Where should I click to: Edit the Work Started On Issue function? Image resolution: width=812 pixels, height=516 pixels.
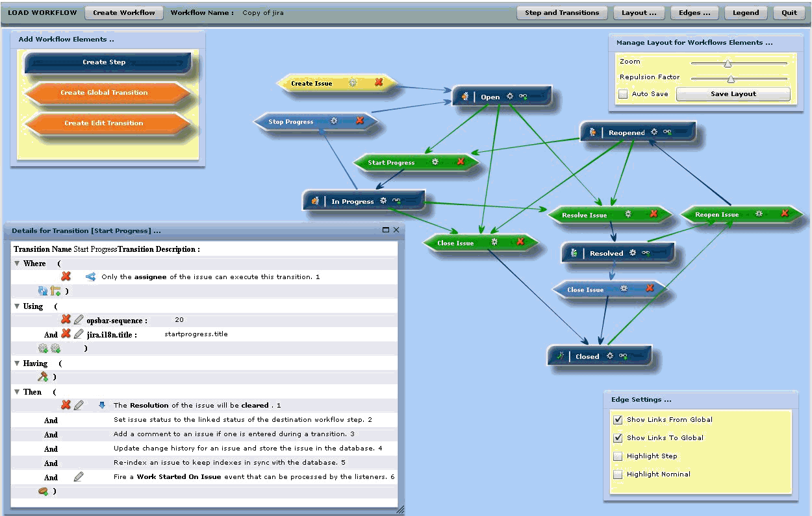click(x=79, y=476)
